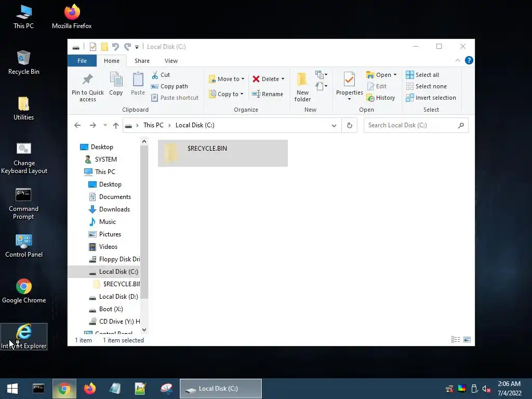
Task: Click the Properties checkmark icon
Action: point(349,79)
